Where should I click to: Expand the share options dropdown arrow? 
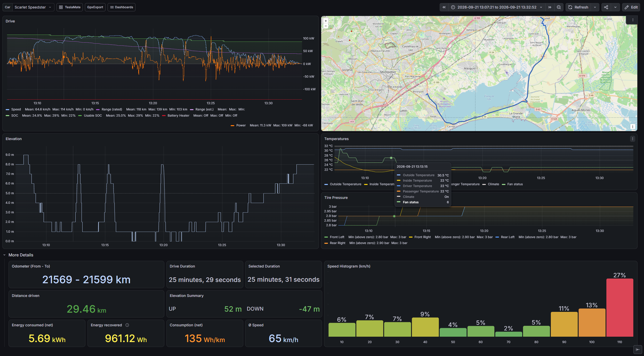(x=615, y=7)
